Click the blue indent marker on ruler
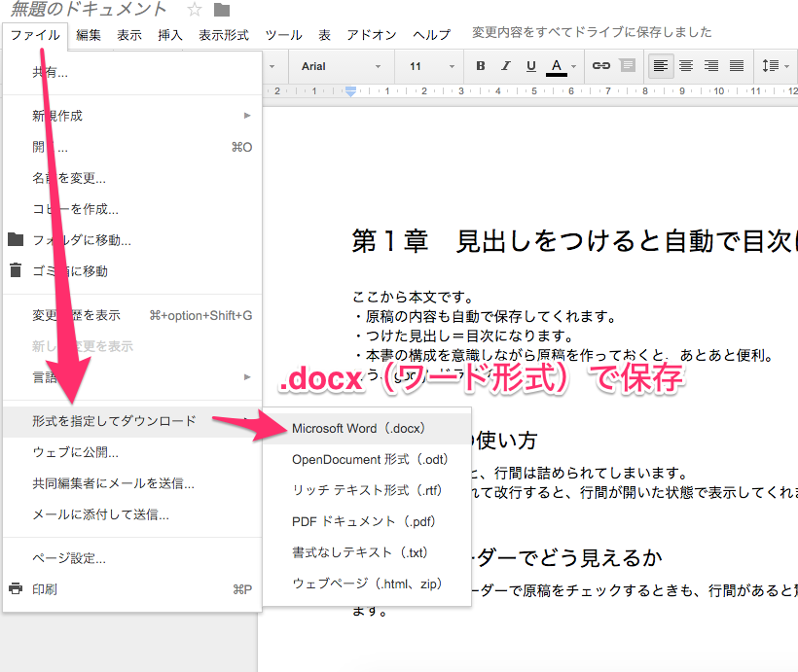Screen dimensions: 798x672 [x=350, y=91]
